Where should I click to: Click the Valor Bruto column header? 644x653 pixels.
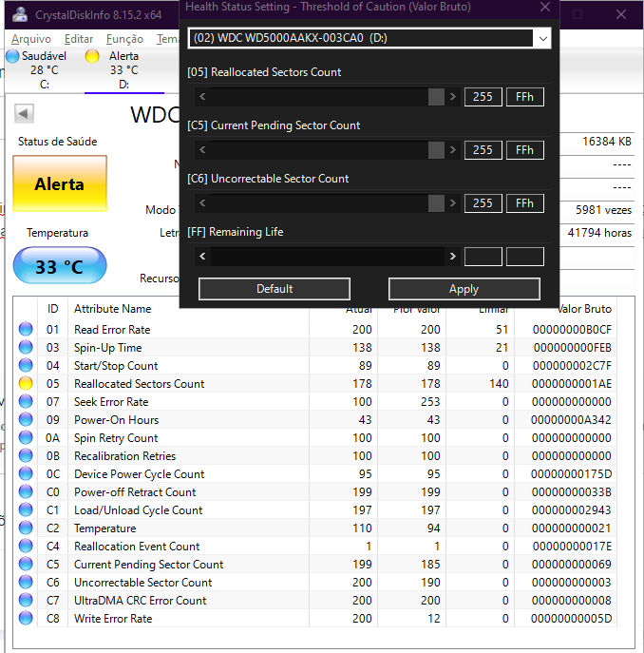tap(584, 309)
